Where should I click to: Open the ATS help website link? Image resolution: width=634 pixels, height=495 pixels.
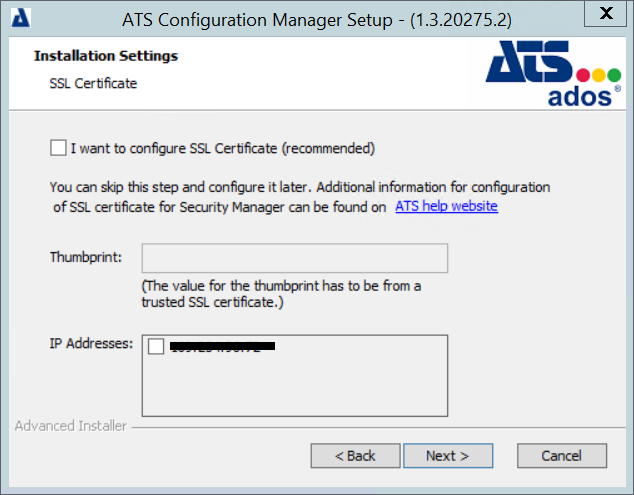[446, 207]
